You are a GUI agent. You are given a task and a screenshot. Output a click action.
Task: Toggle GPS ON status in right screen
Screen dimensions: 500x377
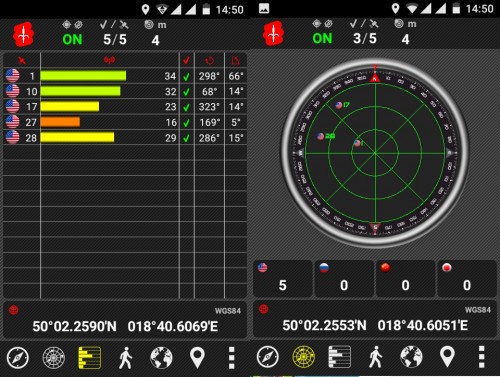click(x=322, y=39)
